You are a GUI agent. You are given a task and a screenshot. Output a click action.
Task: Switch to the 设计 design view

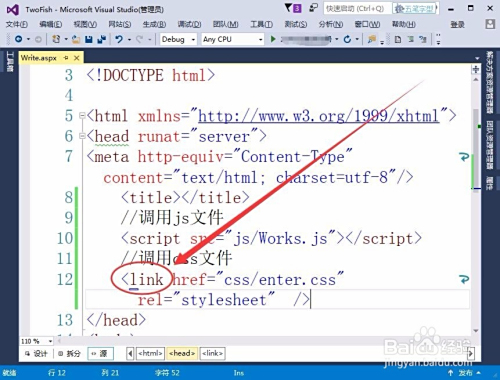click(36, 353)
